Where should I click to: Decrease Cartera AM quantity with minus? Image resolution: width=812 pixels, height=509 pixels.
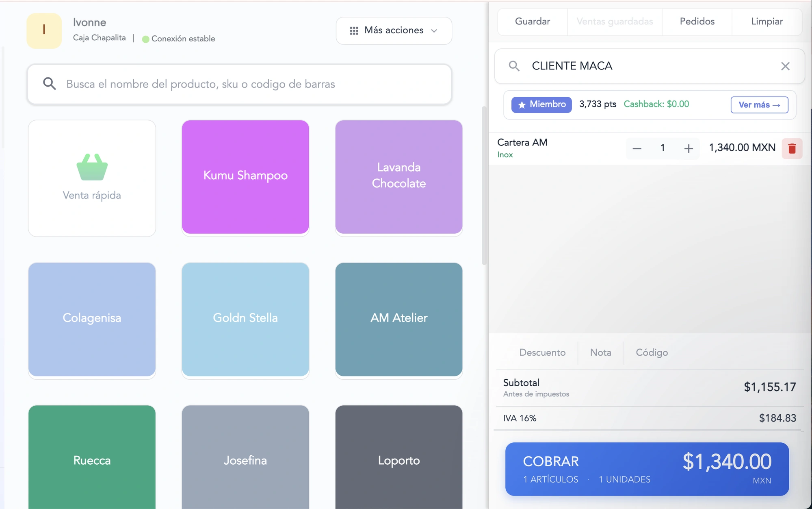click(637, 148)
